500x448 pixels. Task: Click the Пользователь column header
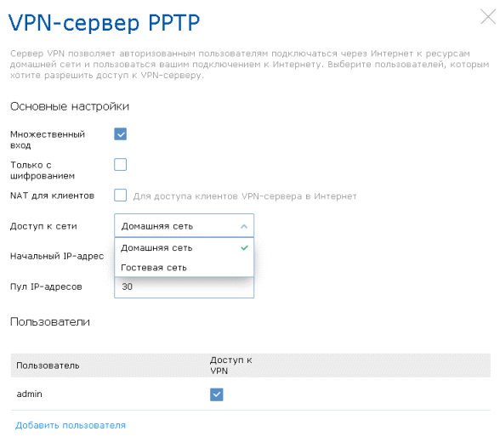tap(48, 366)
